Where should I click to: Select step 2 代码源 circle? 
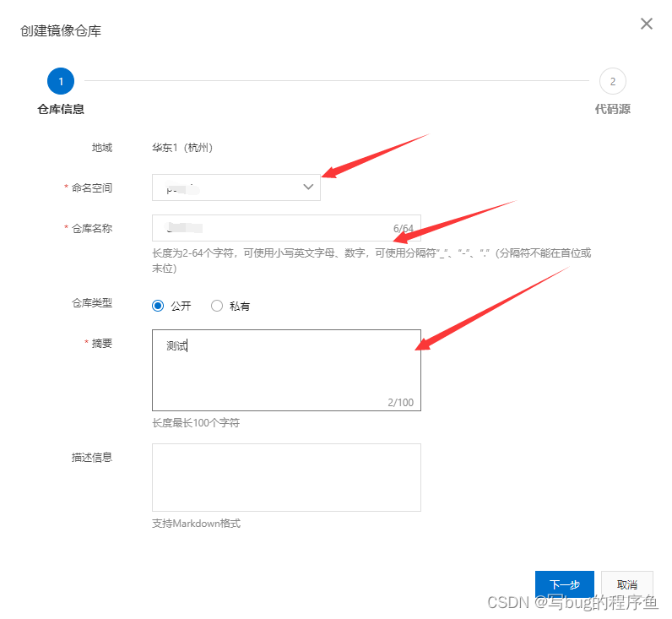pos(612,81)
